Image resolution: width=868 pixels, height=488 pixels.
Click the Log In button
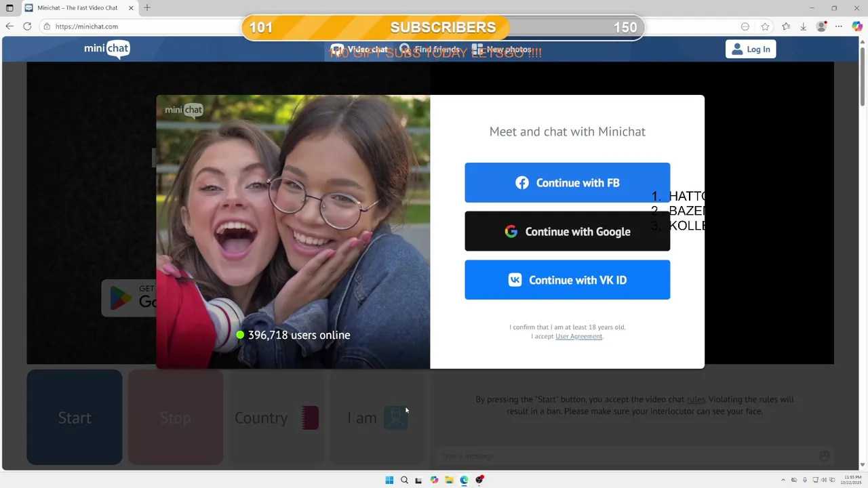751,49
